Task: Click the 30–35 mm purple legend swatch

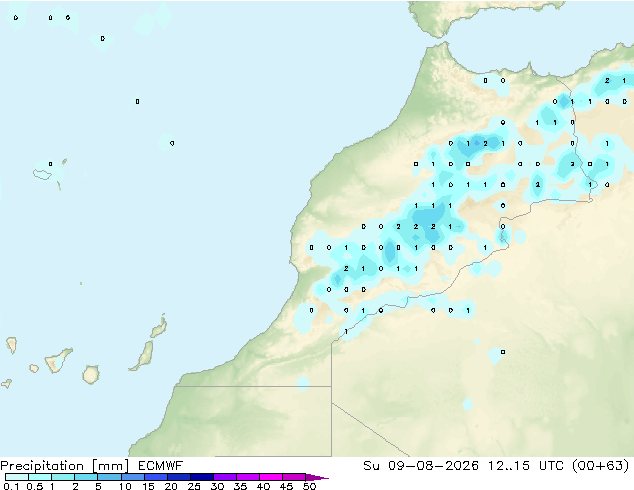Action: point(224,477)
